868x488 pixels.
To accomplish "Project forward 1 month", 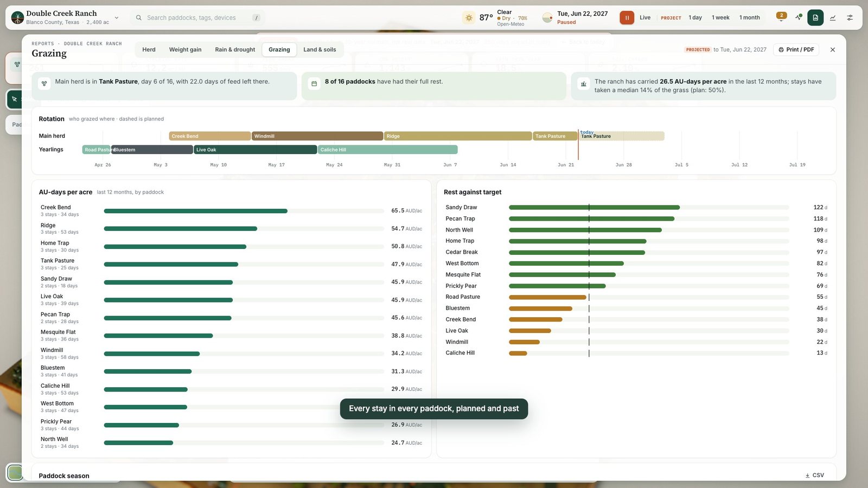I will pyautogui.click(x=751, y=18).
